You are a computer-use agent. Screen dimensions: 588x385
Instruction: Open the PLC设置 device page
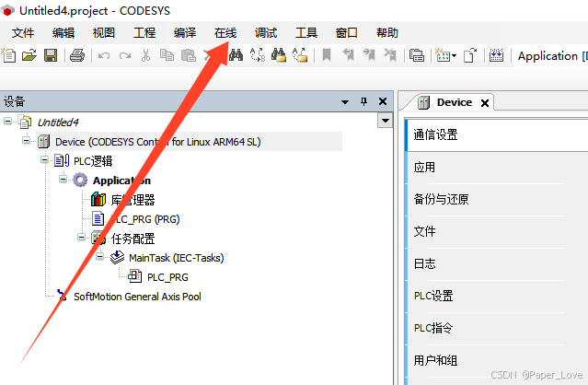[x=497, y=296]
